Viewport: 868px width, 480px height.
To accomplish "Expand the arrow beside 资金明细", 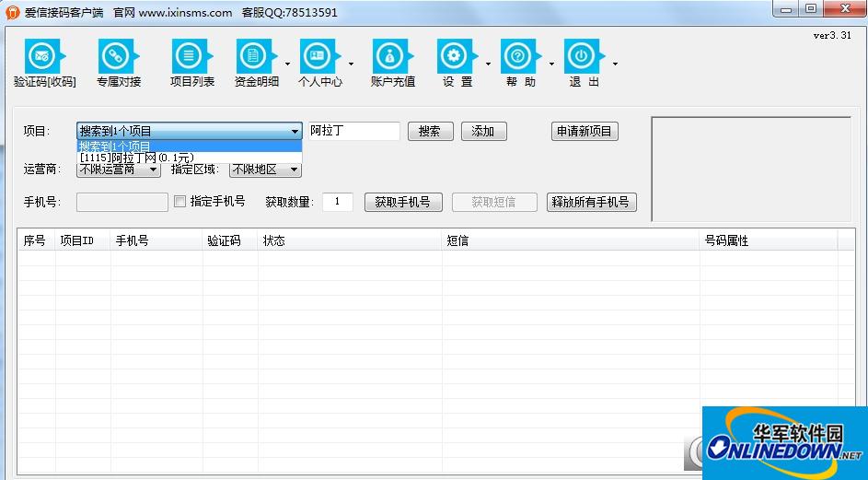I will [287, 64].
